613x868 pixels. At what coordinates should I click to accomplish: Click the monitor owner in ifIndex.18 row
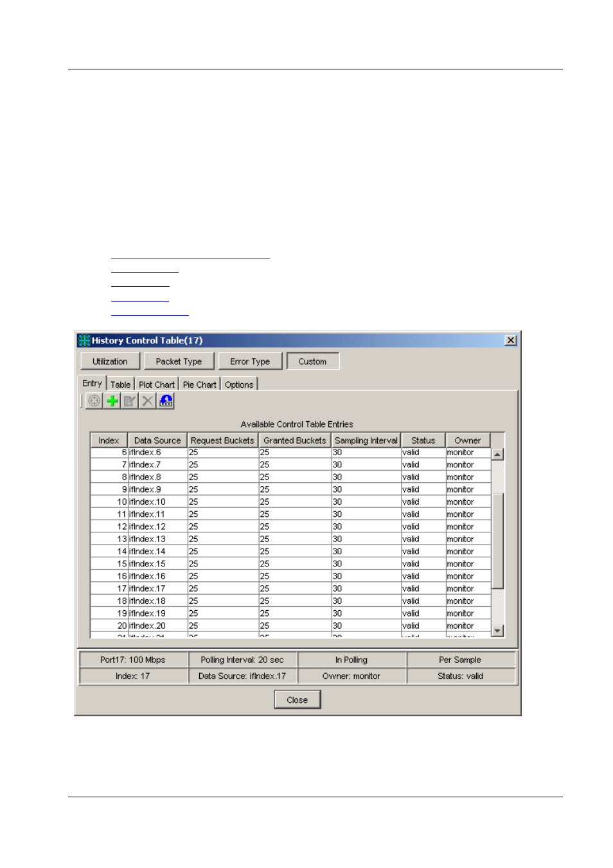(468, 601)
